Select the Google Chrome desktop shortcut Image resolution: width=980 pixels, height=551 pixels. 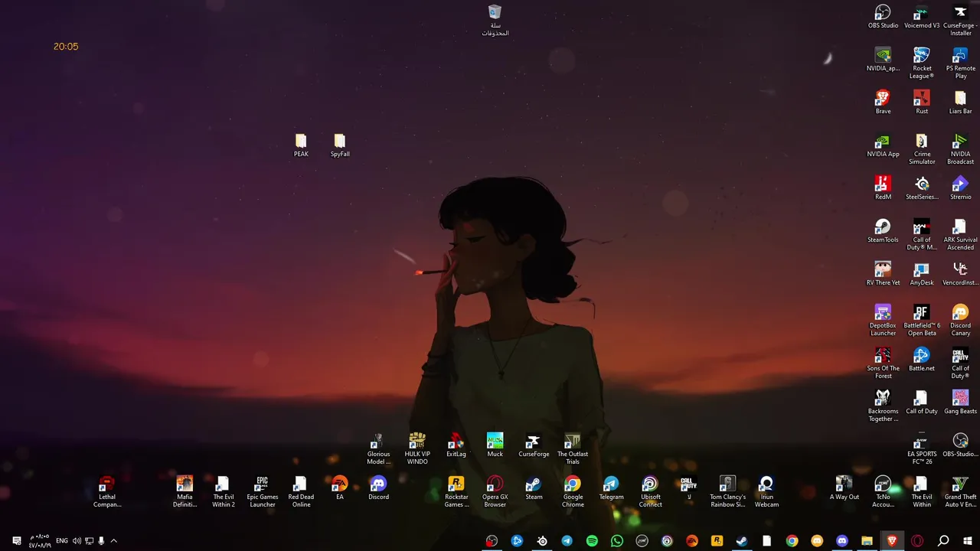point(573,491)
